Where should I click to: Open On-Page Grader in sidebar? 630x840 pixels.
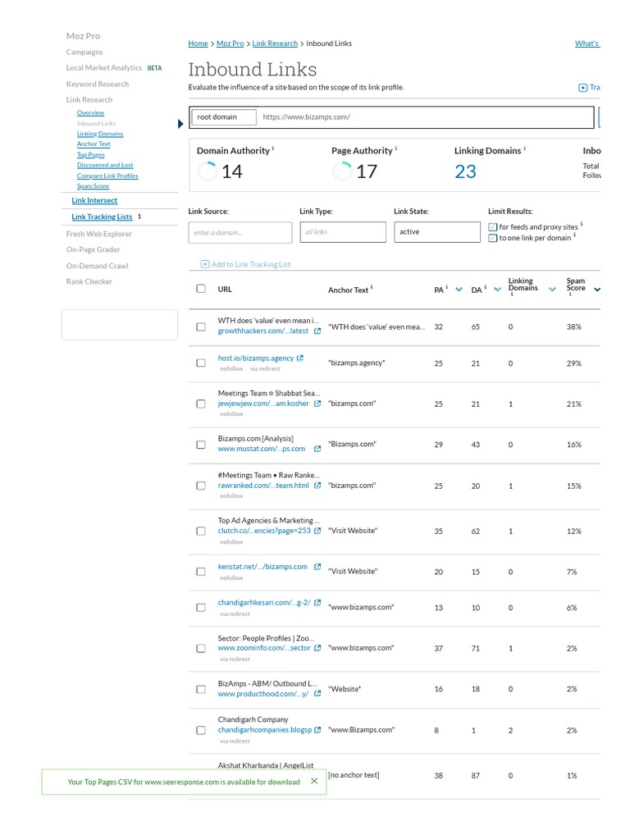(x=94, y=249)
